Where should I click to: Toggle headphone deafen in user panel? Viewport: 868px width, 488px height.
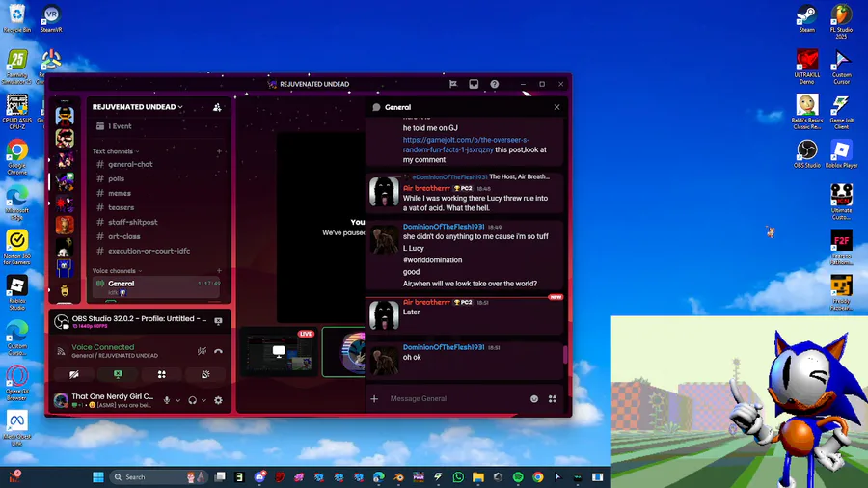[193, 400]
